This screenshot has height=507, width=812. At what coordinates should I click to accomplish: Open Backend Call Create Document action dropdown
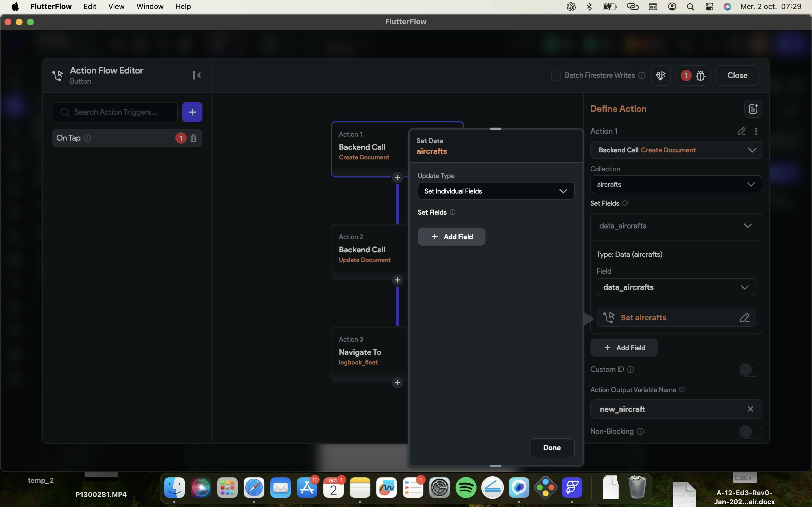coord(676,150)
